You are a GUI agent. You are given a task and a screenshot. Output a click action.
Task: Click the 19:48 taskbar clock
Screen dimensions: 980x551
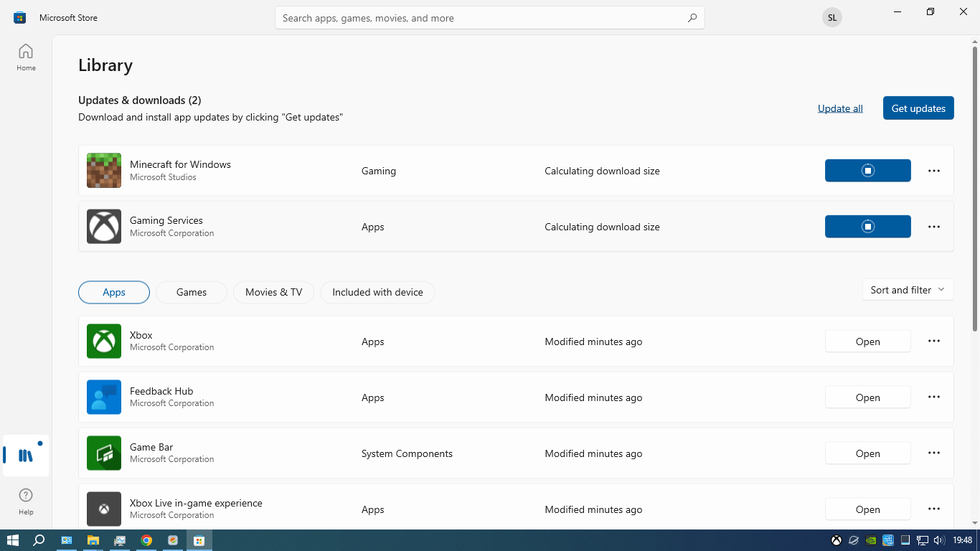tap(962, 540)
